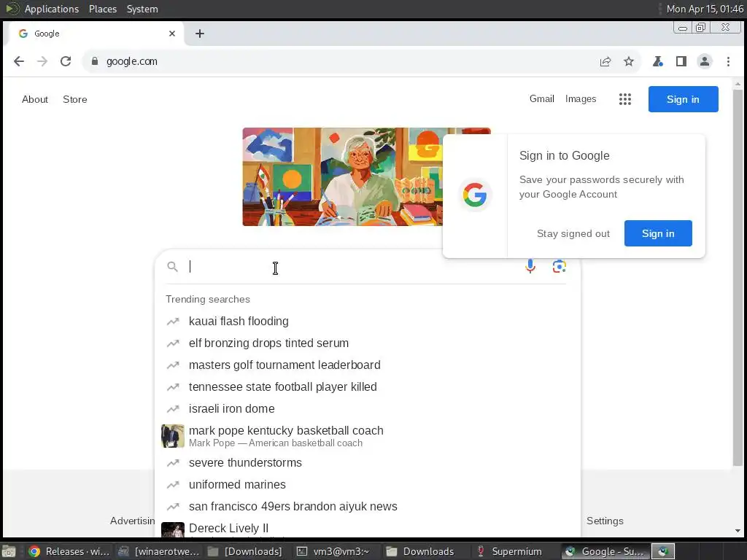
Task: Reload the Google page
Action: [66, 61]
